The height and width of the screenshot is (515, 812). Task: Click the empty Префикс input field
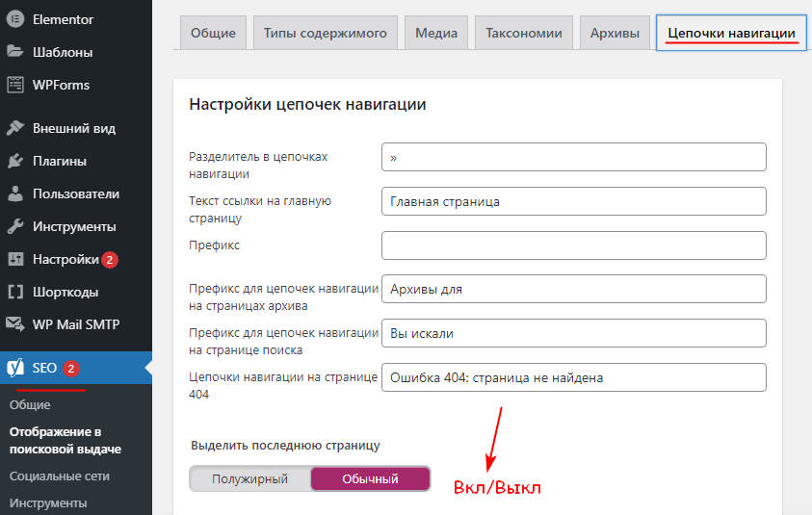pos(574,245)
